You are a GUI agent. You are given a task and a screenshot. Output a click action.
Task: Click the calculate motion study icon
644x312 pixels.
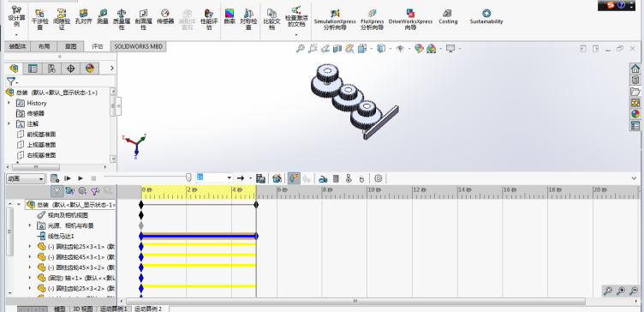pyautogui.click(x=55, y=178)
